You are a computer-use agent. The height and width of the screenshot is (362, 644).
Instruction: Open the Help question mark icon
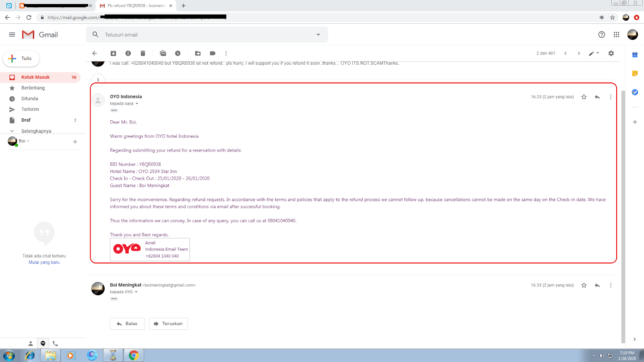click(x=602, y=35)
